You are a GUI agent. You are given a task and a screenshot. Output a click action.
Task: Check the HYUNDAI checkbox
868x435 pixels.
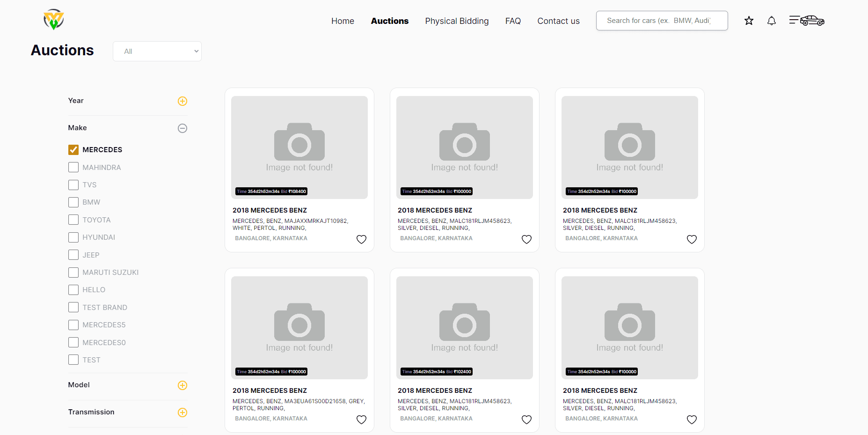point(73,237)
